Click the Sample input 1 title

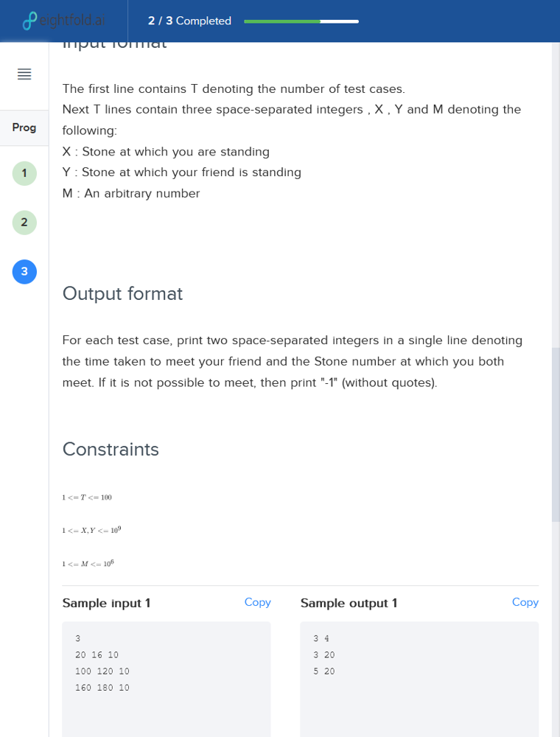[106, 603]
